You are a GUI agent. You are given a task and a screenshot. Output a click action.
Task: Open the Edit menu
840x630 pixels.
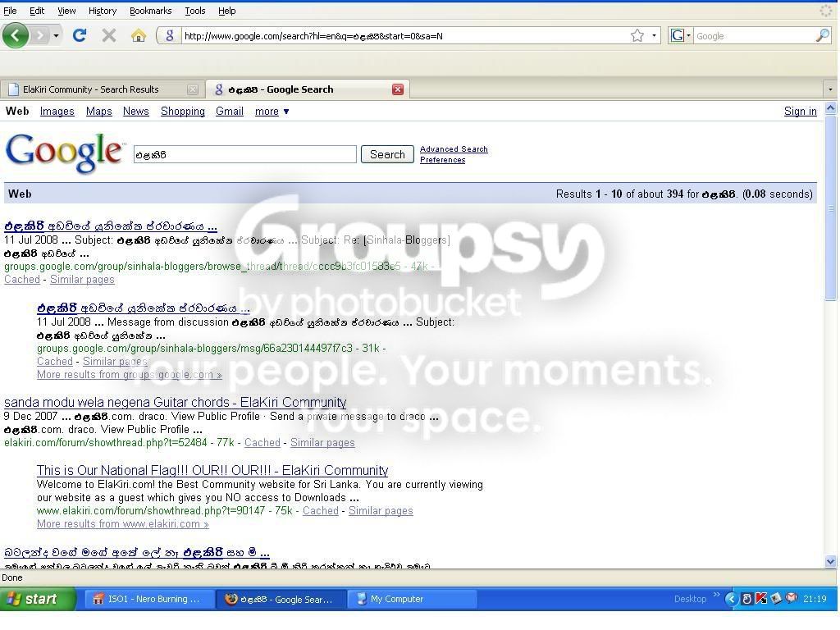(x=37, y=11)
